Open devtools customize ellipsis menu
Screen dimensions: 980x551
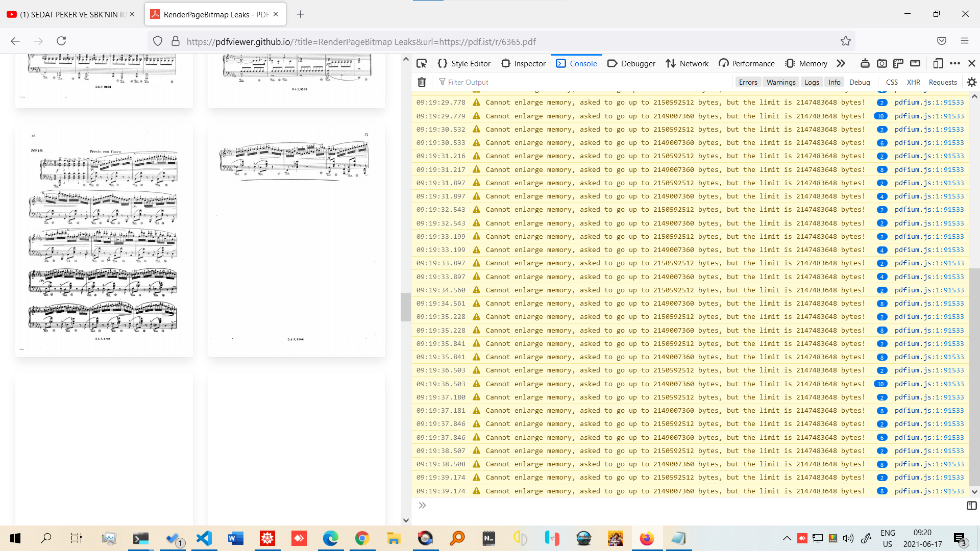coord(955,63)
